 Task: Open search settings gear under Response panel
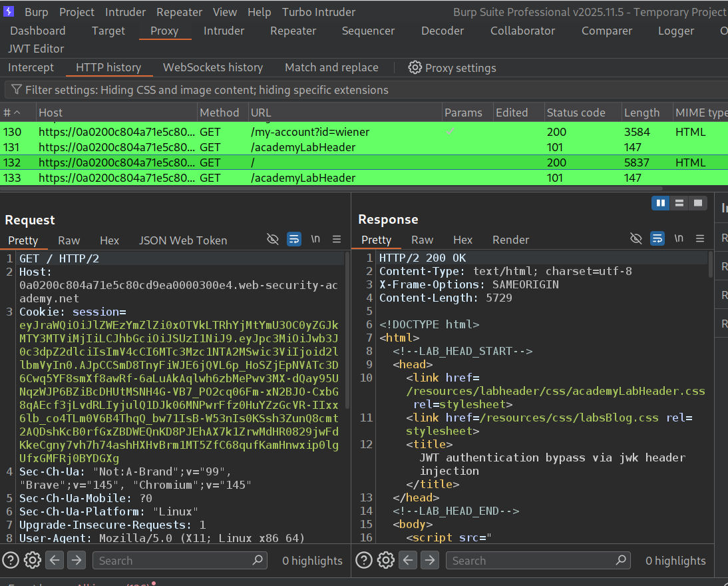(387, 560)
